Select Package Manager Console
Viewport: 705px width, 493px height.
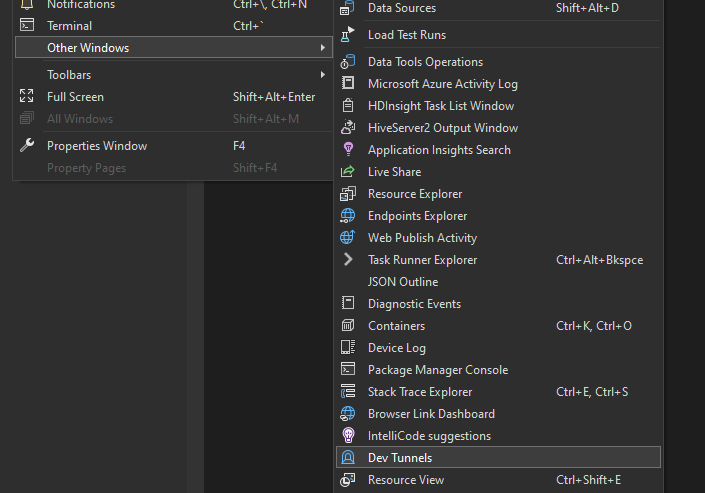[437, 370]
